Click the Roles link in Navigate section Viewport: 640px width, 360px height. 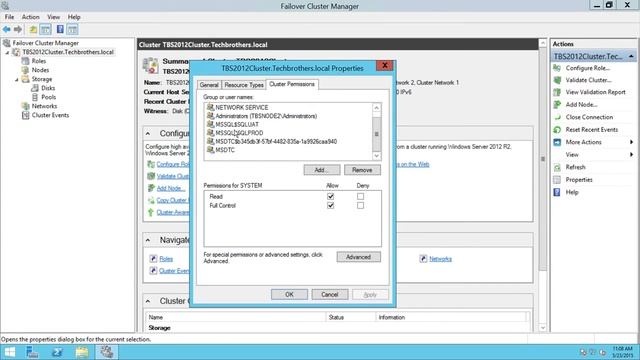(166, 259)
